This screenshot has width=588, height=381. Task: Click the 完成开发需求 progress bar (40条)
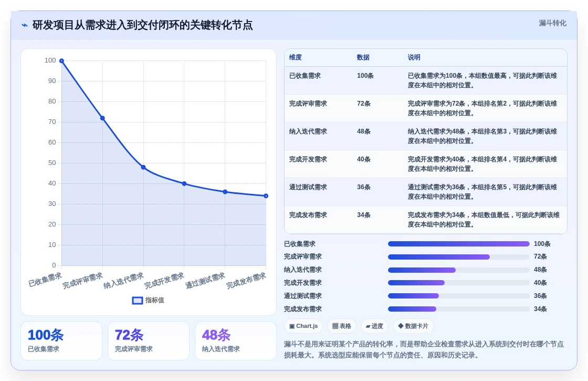(459, 283)
